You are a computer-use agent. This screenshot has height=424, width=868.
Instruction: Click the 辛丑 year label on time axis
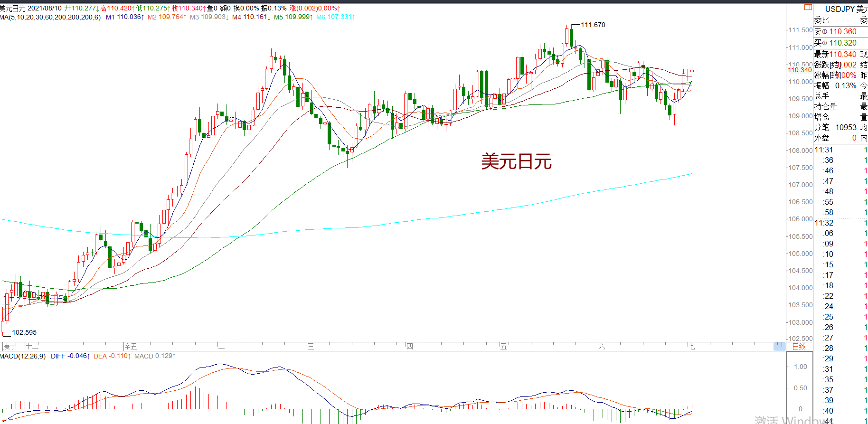click(x=131, y=347)
